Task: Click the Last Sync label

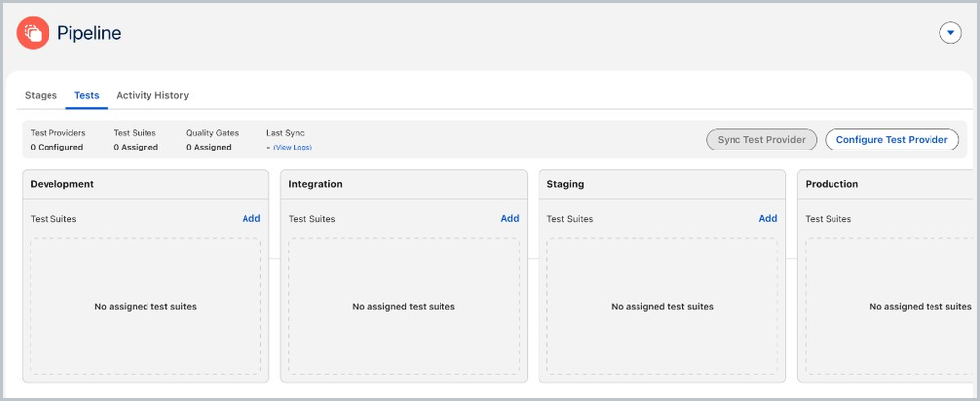Action: click(285, 133)
